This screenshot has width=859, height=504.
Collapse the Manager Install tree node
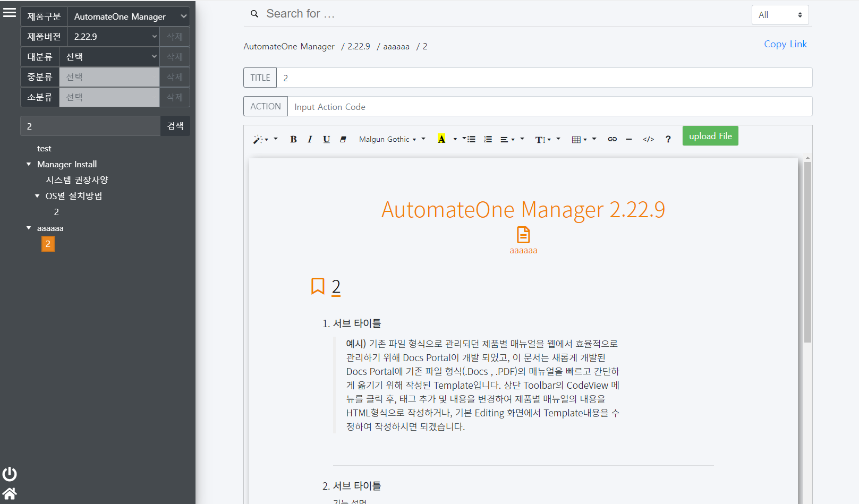(x=29, y=164)
